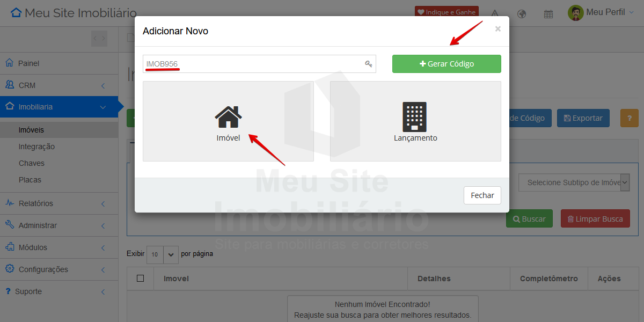Image resolution: width=644 pixels, height=322 pixels.
Task: Check the select-all checkbox in table header
Action: (x=141, y=279)
